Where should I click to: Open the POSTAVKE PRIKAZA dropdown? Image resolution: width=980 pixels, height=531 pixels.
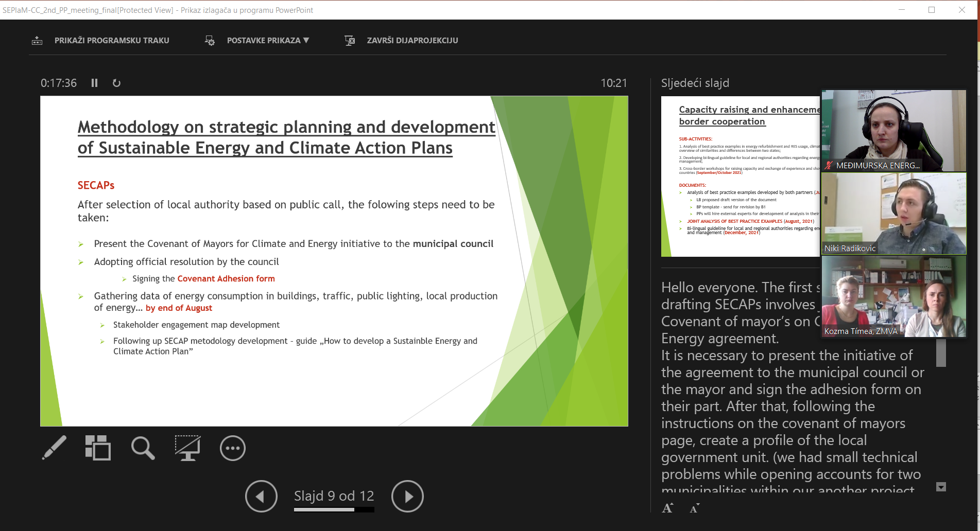pos(268,41)
